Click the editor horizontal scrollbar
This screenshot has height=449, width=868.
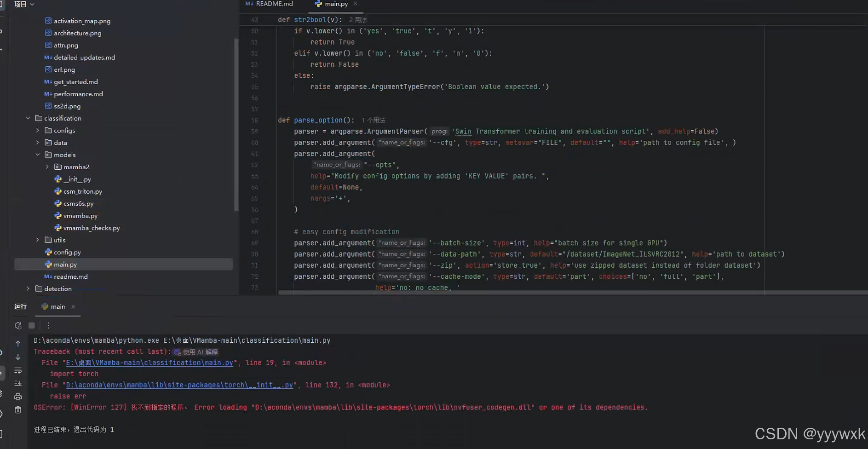tap(506, 292)
